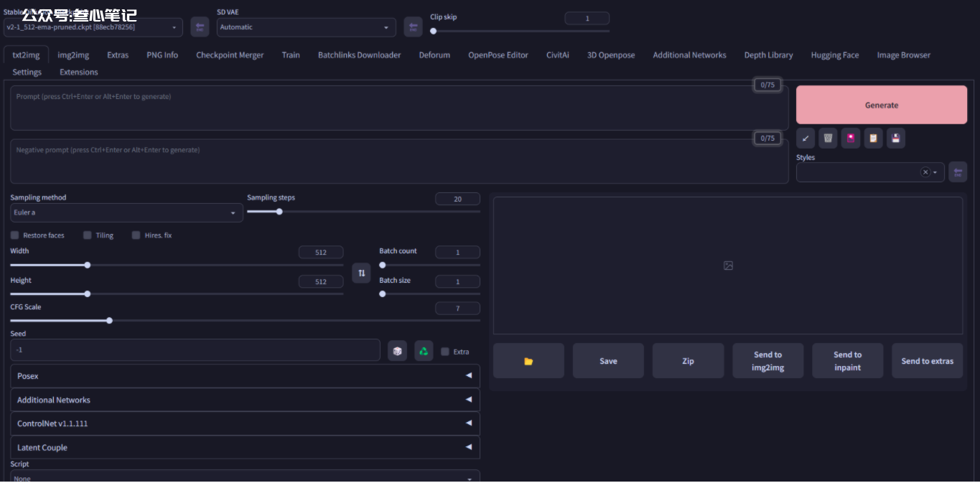Click into the Negative prompt box
The height and width of the screenshot is (483, 980).
(x=399, y=161)
